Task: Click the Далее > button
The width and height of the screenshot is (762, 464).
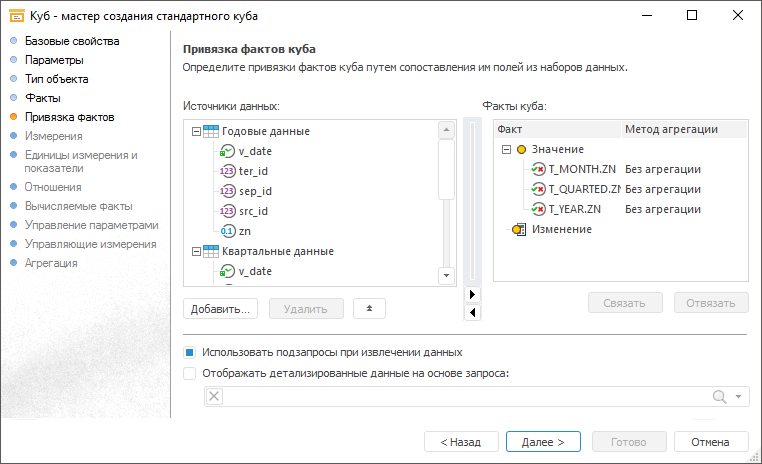Action: pyautogui.click(x=543, y=441)
